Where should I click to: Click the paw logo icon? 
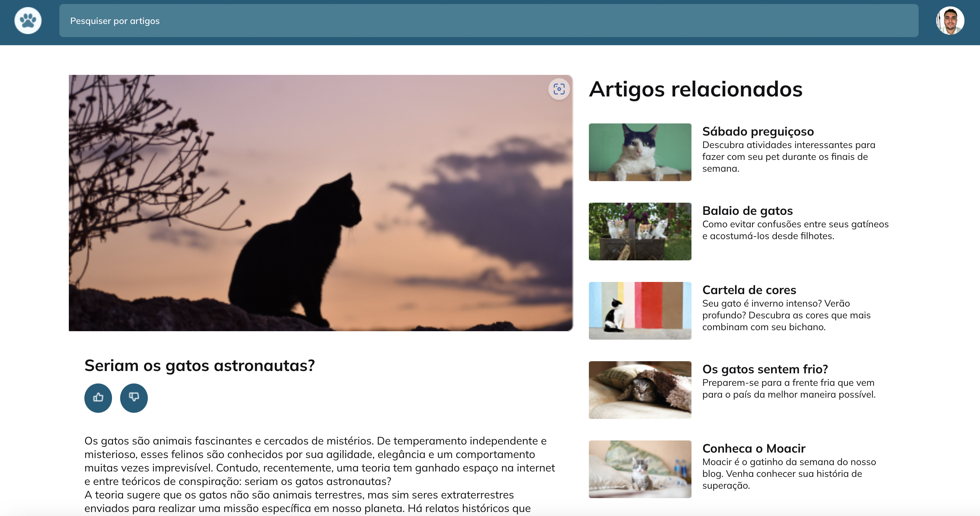point(28,21)
